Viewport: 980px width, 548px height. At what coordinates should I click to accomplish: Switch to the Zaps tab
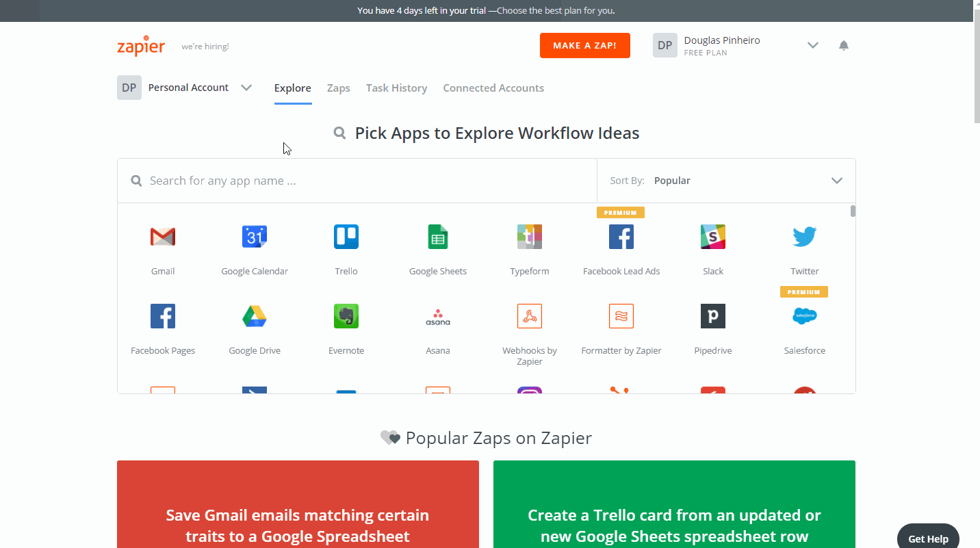(x=339, y=88)
